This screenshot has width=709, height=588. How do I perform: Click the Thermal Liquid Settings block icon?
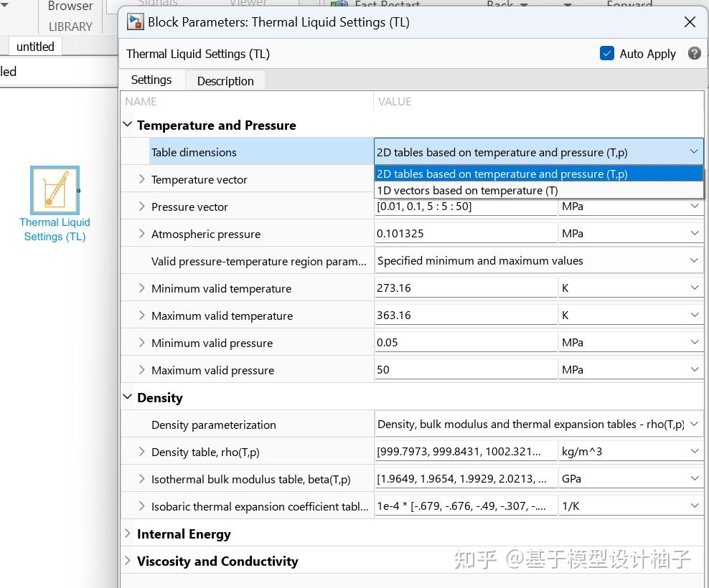[55, 191]
